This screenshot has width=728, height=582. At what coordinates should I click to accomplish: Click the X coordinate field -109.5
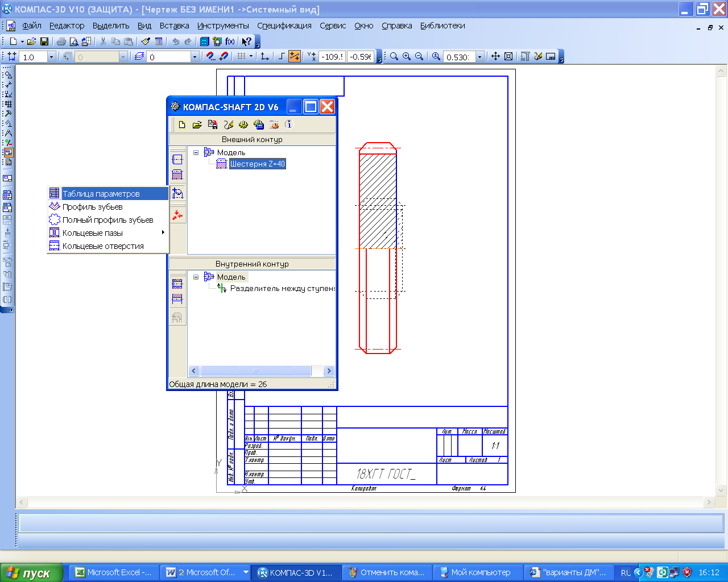[x=332, y=57]
